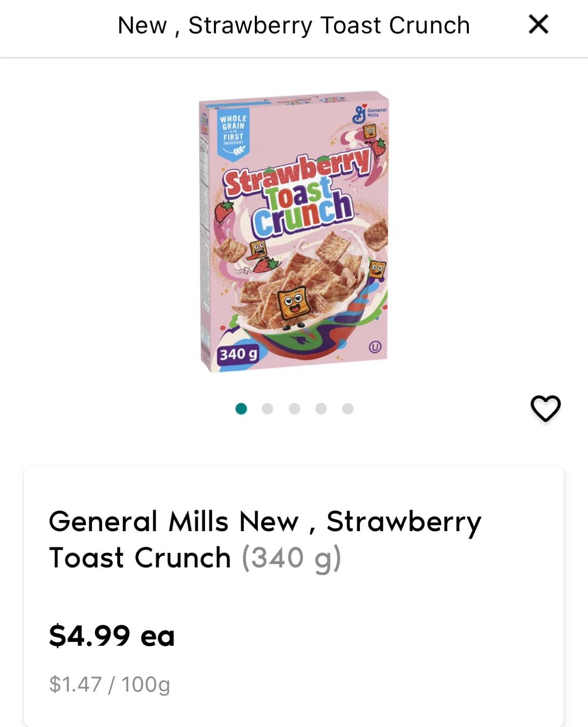
Task: Click the 340 g label on the box
Action: (x=238, y=354)
